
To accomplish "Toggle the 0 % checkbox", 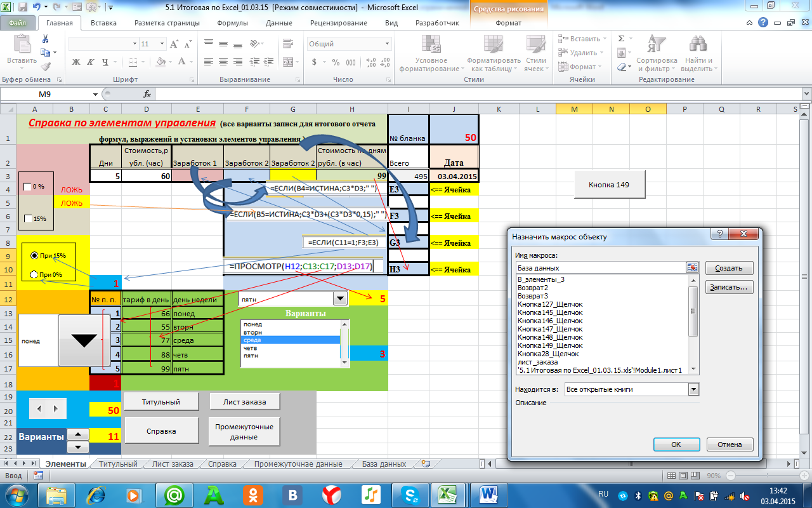I will [27, 187].
